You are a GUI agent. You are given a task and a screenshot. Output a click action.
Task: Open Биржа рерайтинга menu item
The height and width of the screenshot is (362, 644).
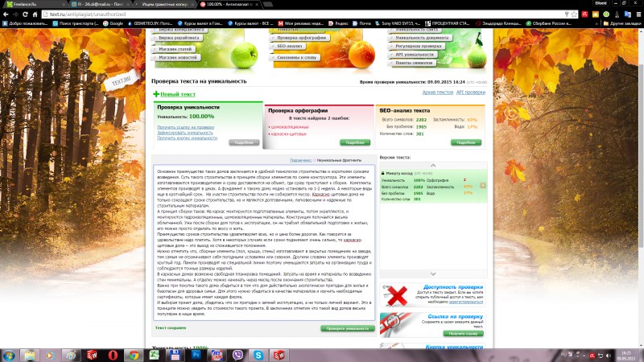179,38
